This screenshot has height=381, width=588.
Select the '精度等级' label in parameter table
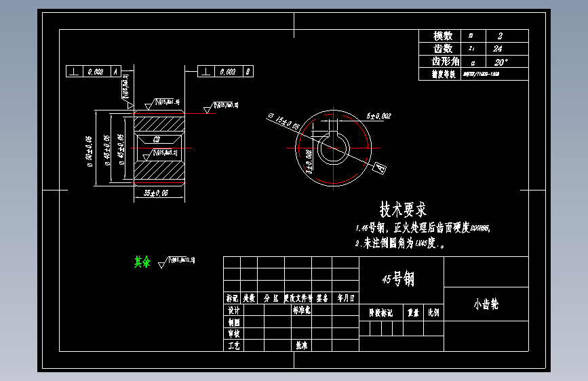click(444, 75)
